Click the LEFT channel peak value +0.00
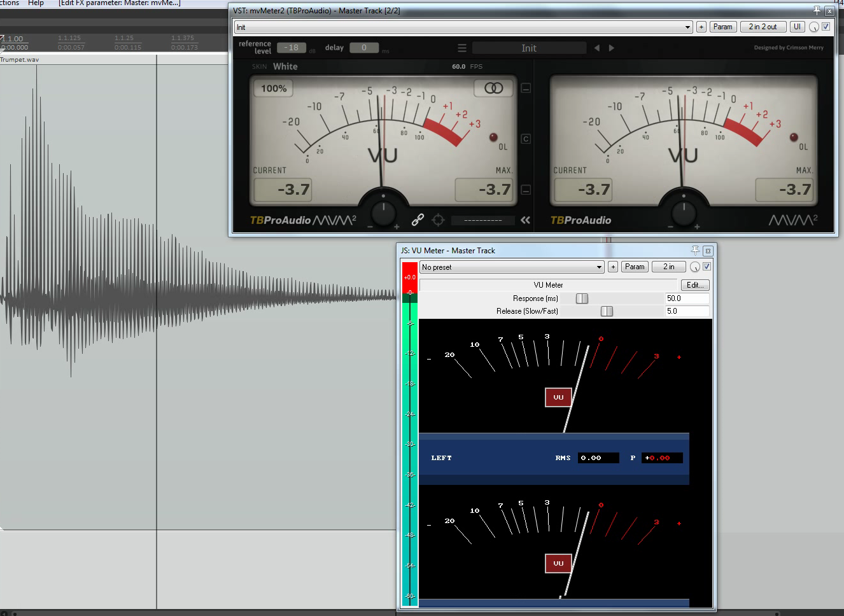 click(x=662, y=458)
